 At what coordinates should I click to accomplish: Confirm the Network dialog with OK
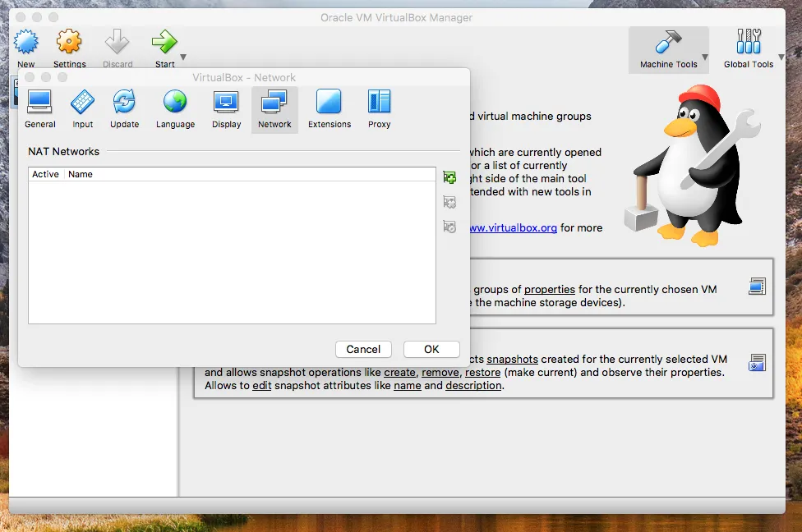[x=431, y=349]
